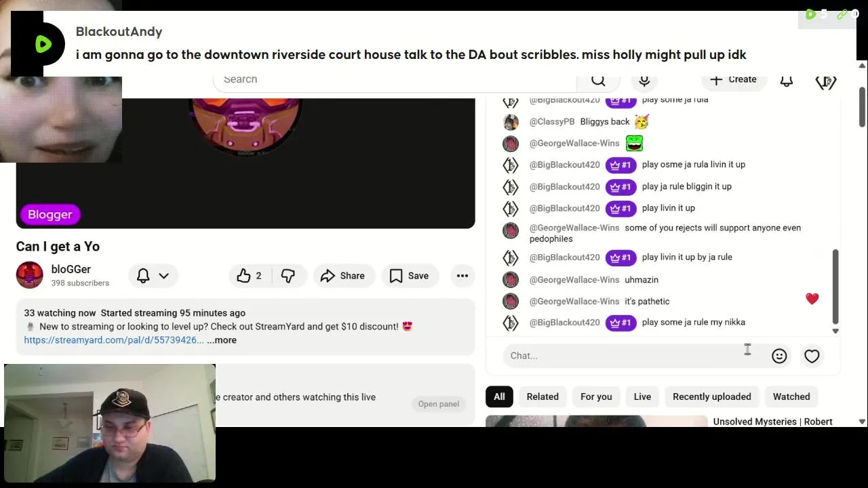Toggle bloGGer channel notification bell
The height and width of the screenshot is (488, 868).
[x=143, y=276]
